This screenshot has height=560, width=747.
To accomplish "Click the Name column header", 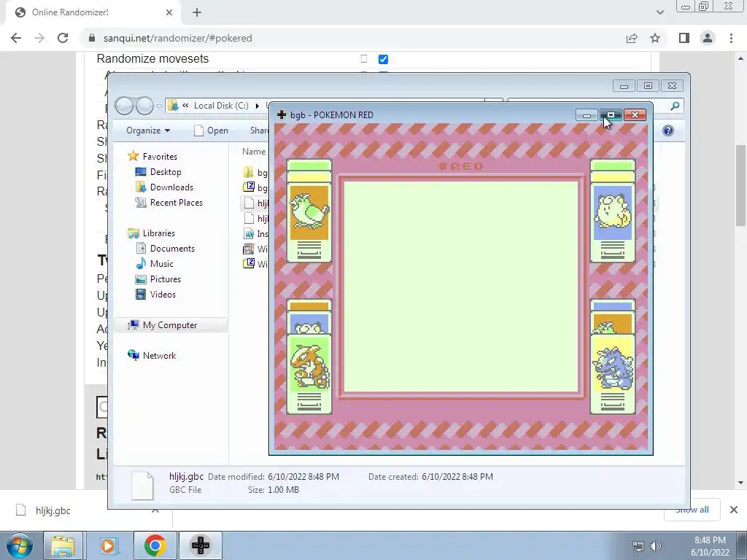I will pyautogui.click(x=254, y=152).
